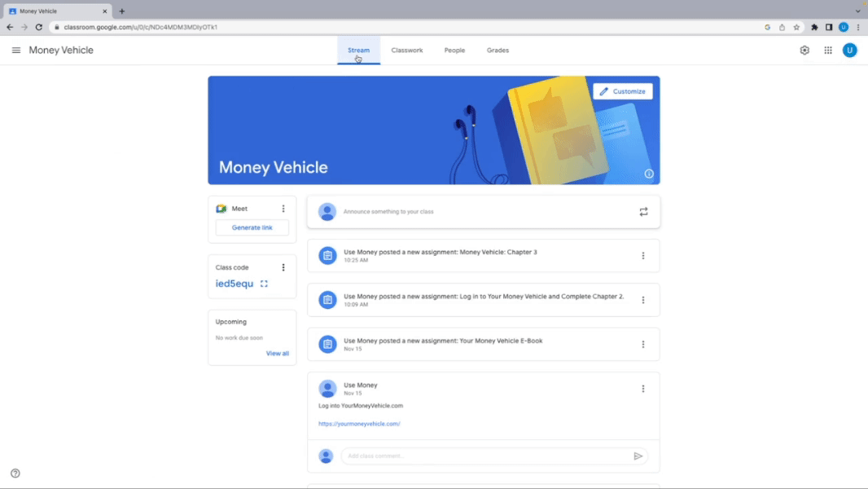Click View all upcoming work
This screenshot has width=868, height=489.
[x=278, y=354]
